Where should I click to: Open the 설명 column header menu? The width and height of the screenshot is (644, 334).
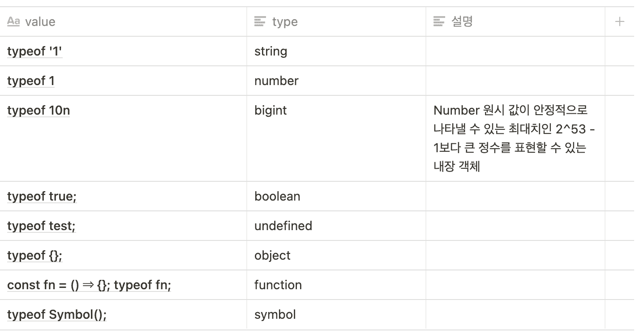tap(462, 21)
